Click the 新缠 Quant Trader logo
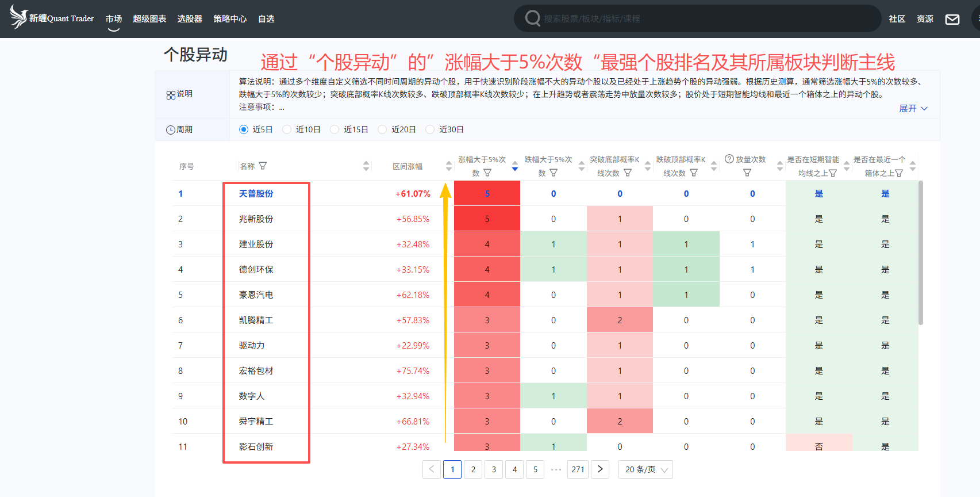This screenshot has height=497, width=980. (52, 18)
